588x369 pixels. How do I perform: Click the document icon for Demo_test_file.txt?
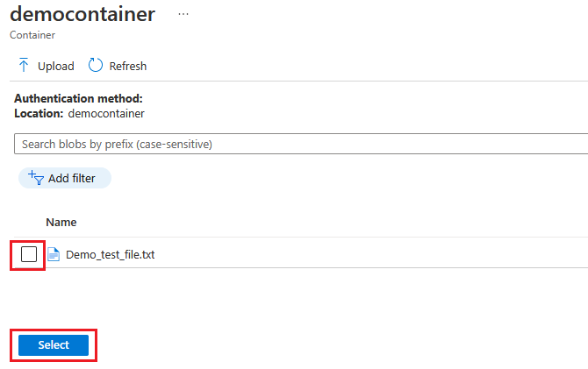click(x=54, y=254)
